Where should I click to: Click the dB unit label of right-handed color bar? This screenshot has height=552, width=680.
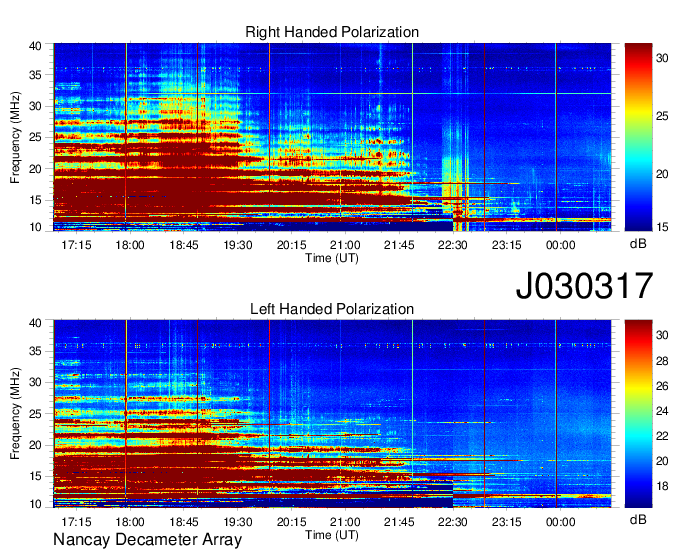coord(638,244)
